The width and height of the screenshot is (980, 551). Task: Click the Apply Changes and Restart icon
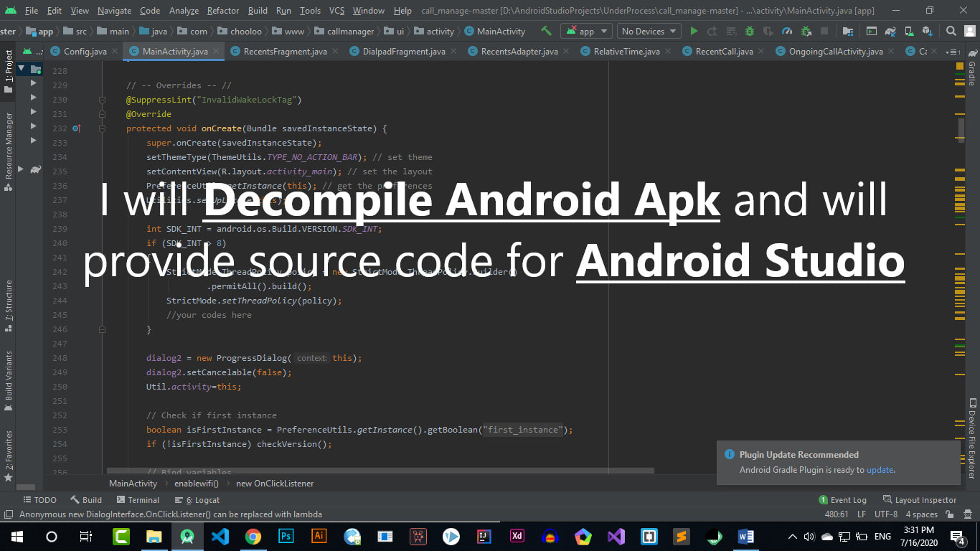pyautogui.click(x=712, y=31)
